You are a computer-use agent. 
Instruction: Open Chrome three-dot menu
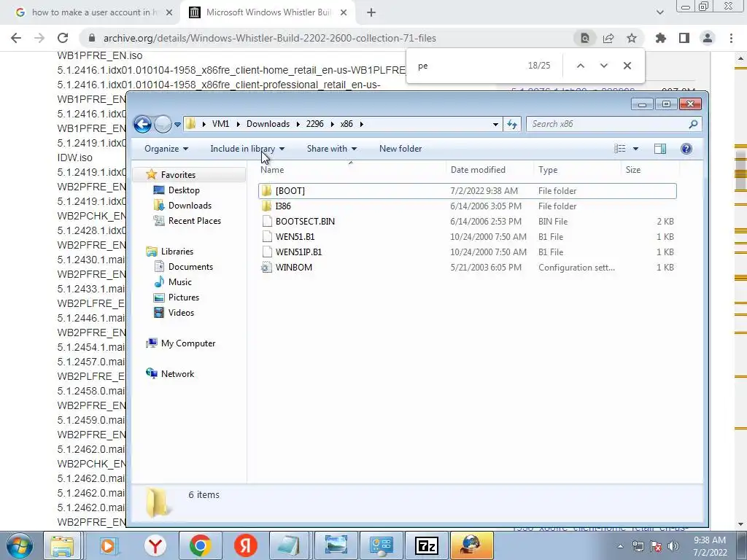pos(731,38)
